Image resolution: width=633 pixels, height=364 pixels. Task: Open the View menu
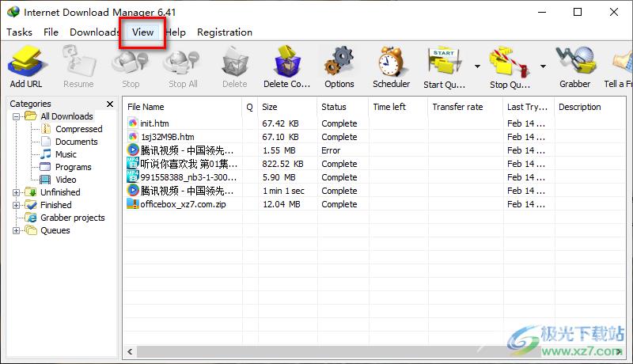(x=142, y=32)
